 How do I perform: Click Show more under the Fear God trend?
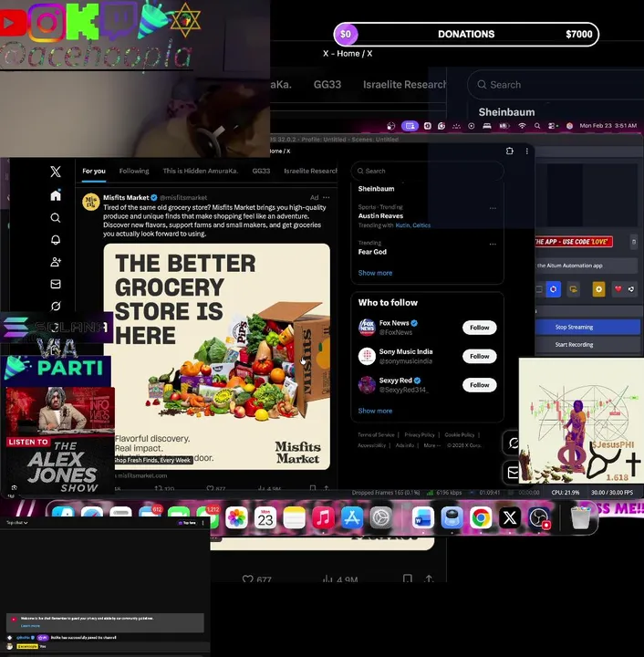[375, 273]
